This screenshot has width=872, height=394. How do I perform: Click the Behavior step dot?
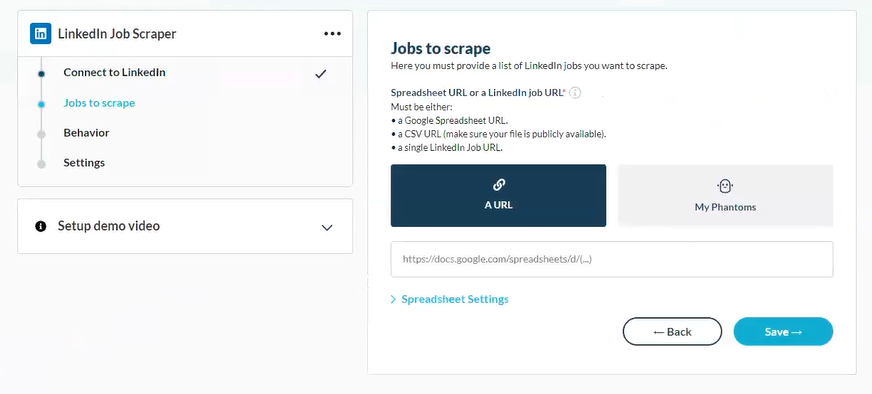(x=41, y=134)
